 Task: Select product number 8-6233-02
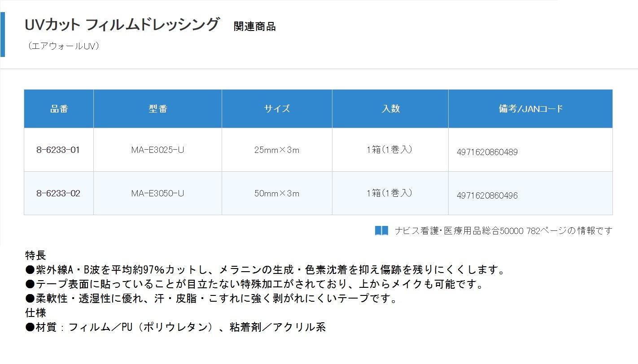click(x=58, y=194)
